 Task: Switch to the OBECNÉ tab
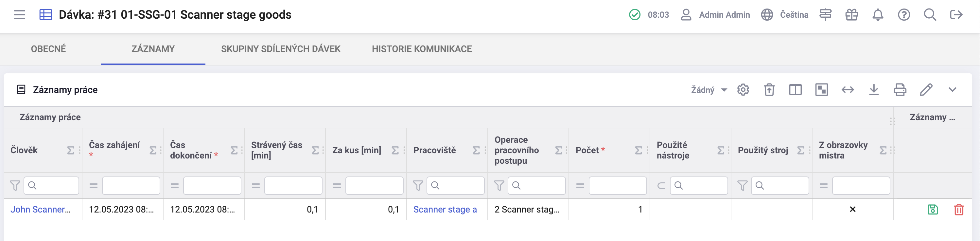point(48,49)
